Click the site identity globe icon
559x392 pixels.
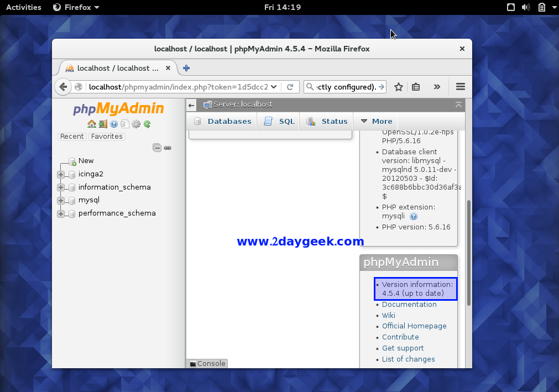point(79,87)
